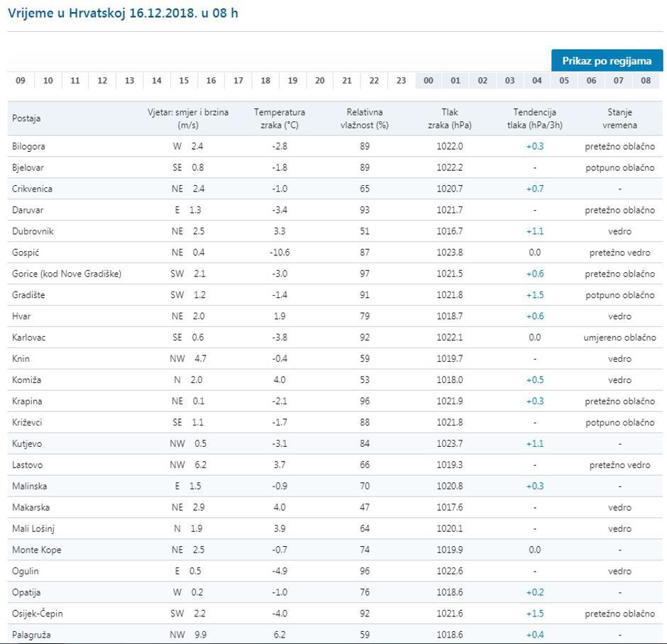Click 'Relativna vlažnost (%)' column header
Screen dimensions: 667x644
click(x=365, y=118)
